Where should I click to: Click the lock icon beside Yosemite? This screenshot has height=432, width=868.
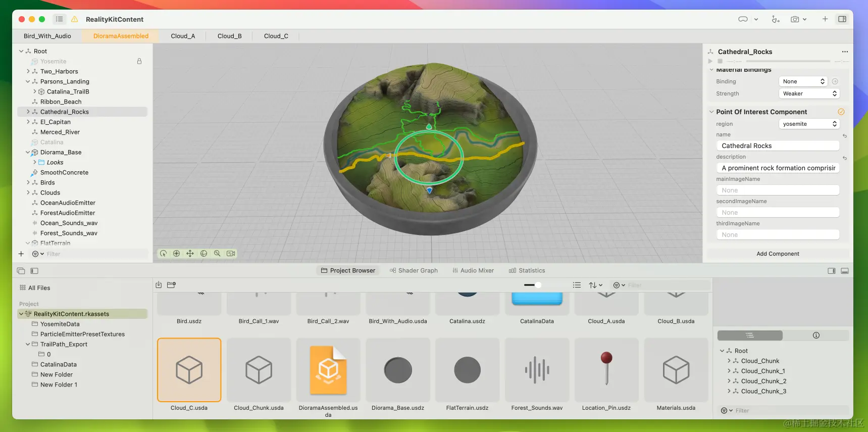139,61
